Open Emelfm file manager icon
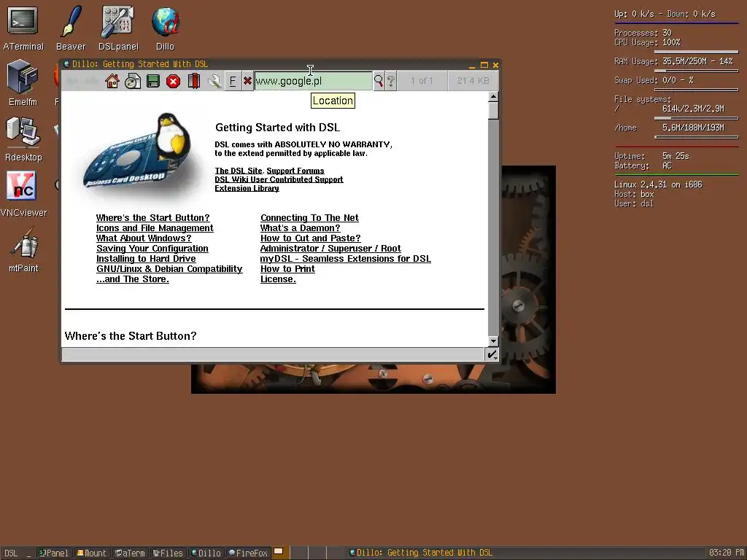Screen dimensions: 747x560 [23, 83]
